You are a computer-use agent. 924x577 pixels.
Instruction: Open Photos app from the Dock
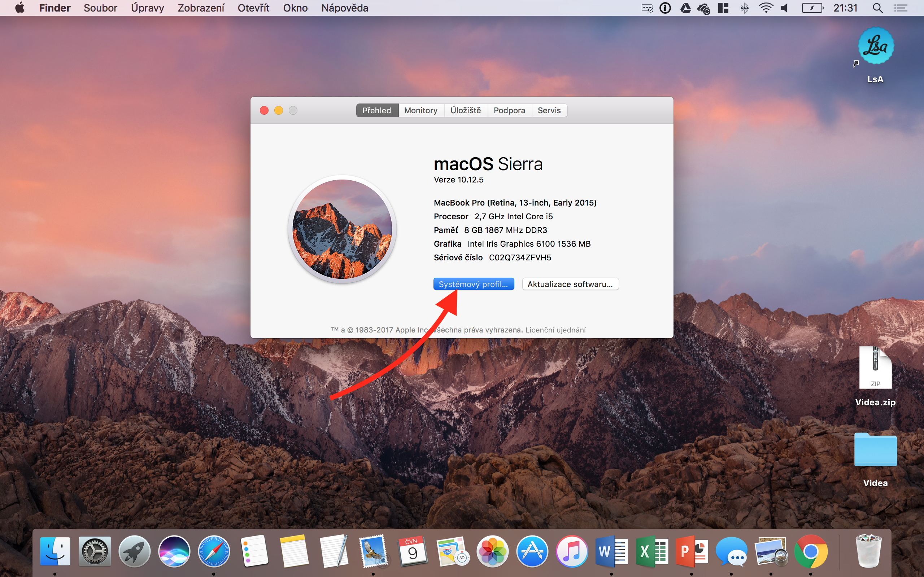click(492, 551)
